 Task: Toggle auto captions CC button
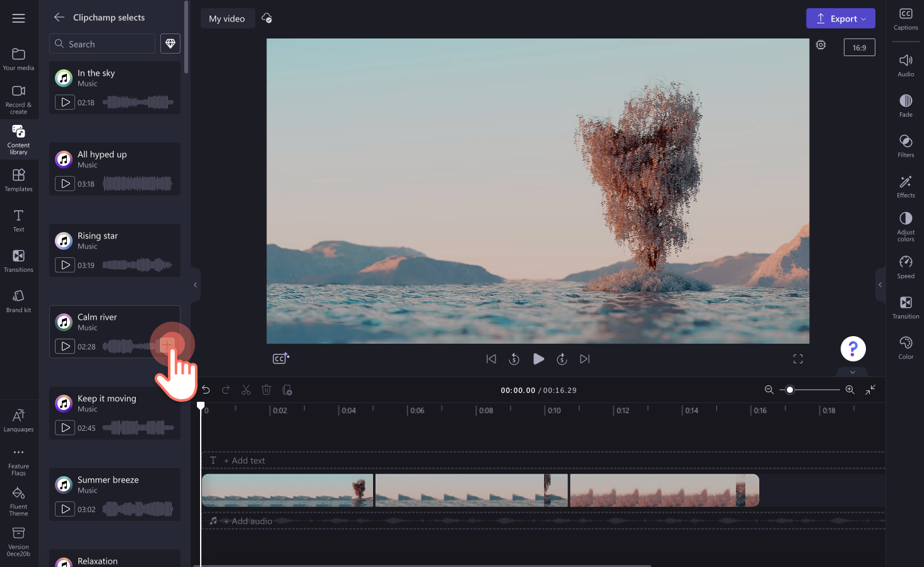pyautogui.click(x=281, y=358)
